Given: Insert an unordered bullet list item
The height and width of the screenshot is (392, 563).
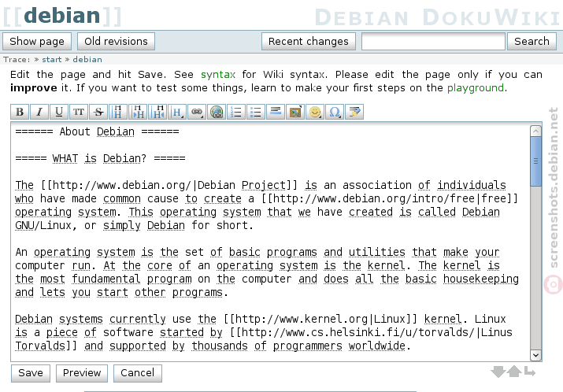Looking at the screenshot, I should tap(256, 112).
